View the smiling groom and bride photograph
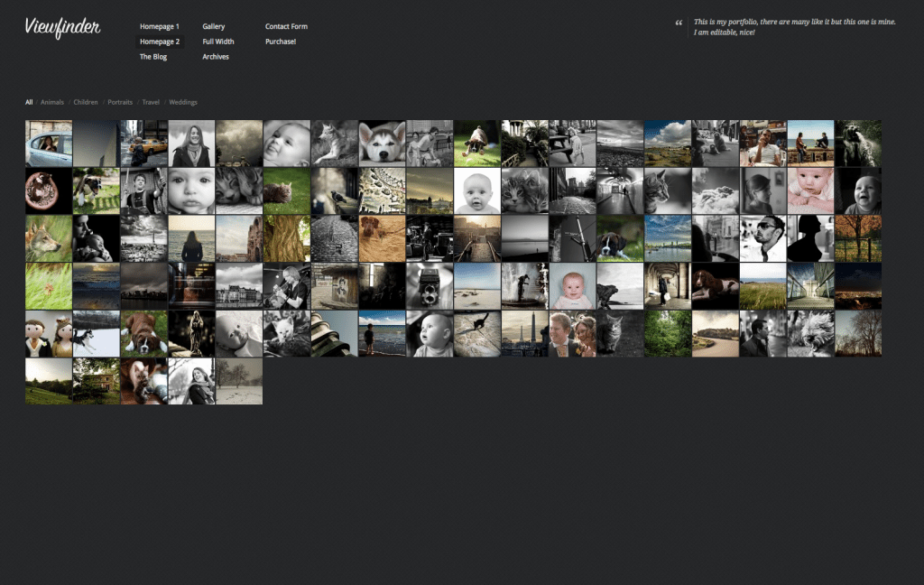The width and height of the screenshot is (924, 585). 572,334
